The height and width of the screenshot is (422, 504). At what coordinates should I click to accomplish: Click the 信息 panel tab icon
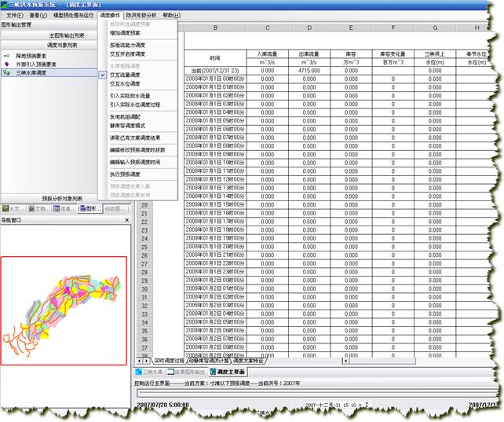57,209
